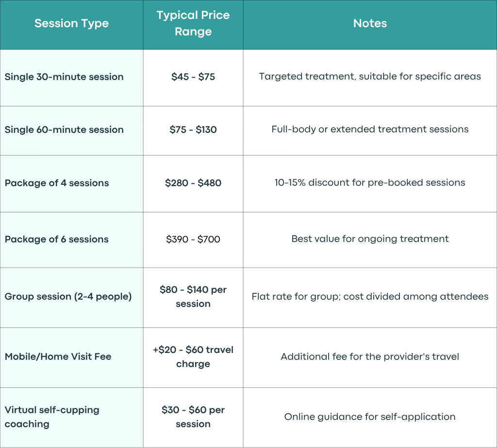Screen dimensions: 497x448
Task: Click the $390 - $700 price cell
Action: [x=193, y=240]
